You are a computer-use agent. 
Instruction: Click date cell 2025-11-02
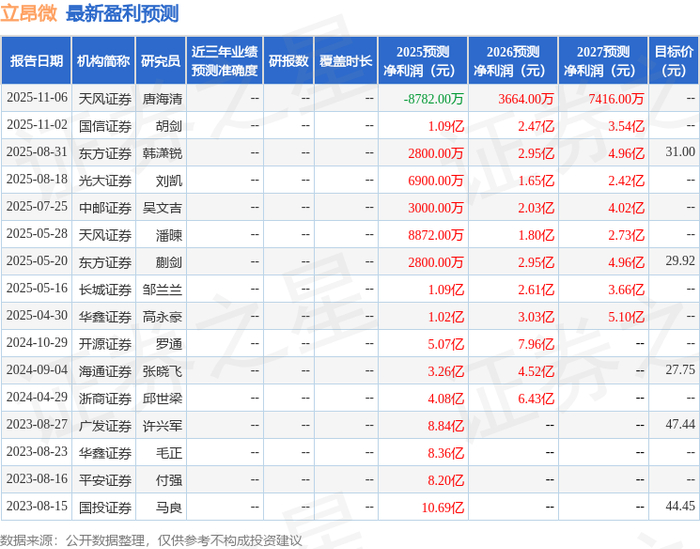tap(37, 125)
